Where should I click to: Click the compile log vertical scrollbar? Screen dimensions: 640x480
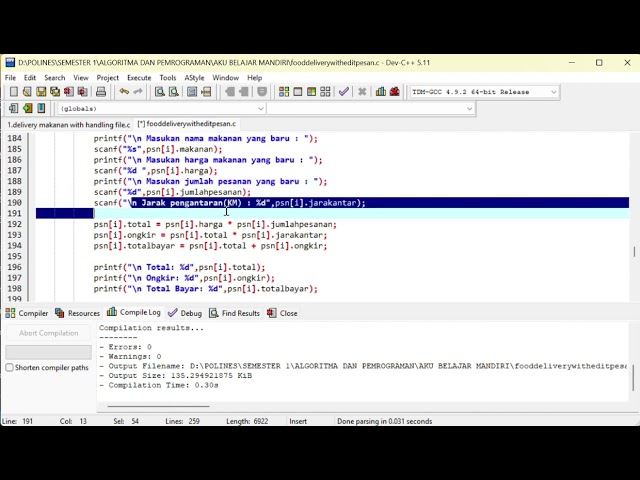(x=633, y=377)
